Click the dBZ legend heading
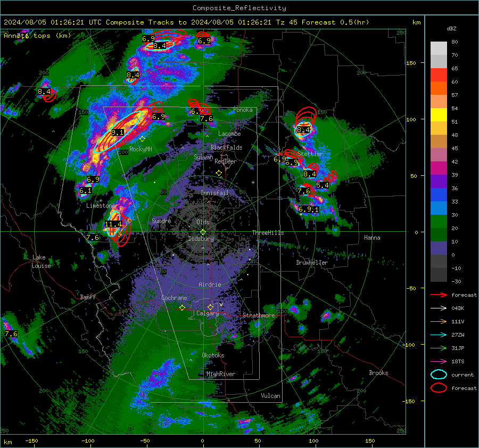479x448 pixels. (451, 29)
